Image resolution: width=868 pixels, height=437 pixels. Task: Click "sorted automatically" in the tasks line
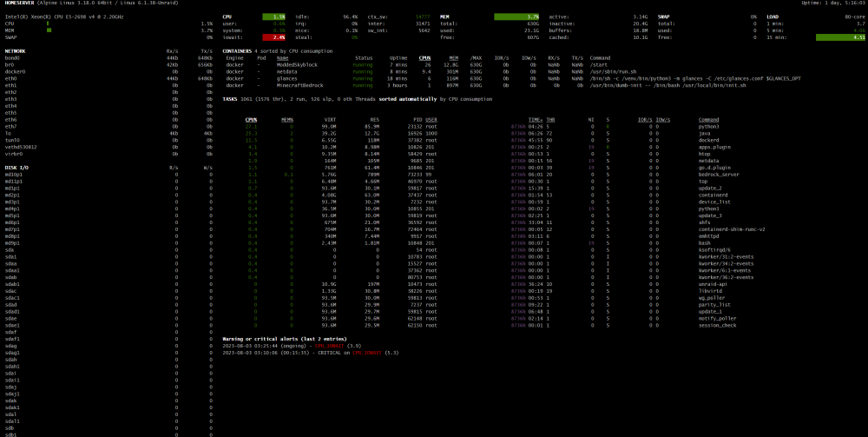(407, 99)
